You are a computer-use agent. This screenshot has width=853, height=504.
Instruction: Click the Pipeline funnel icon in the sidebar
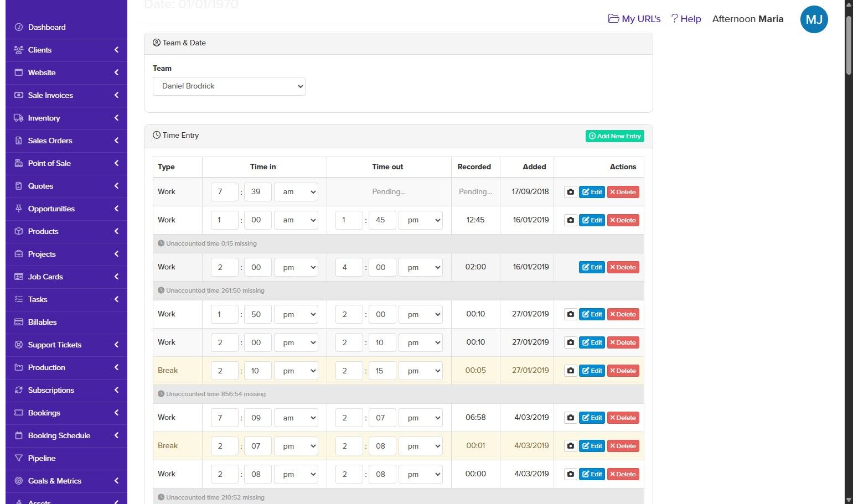[19, 458]
